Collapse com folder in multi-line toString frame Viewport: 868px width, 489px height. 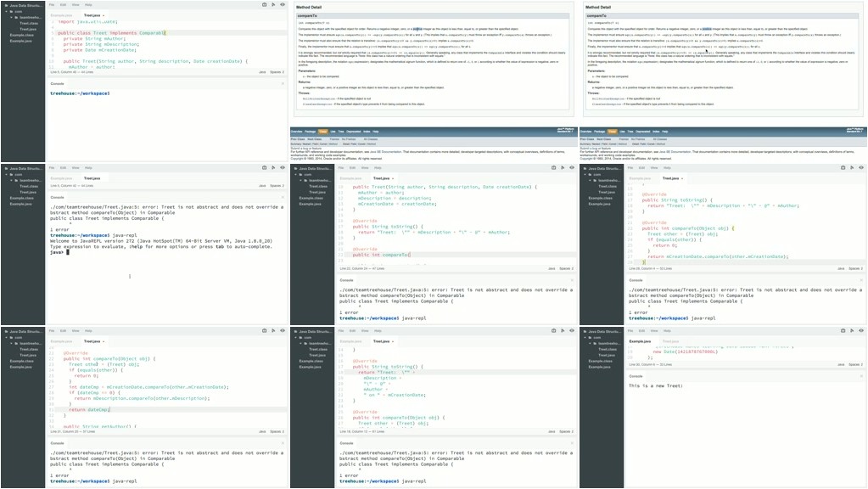[x=296, y=337]
